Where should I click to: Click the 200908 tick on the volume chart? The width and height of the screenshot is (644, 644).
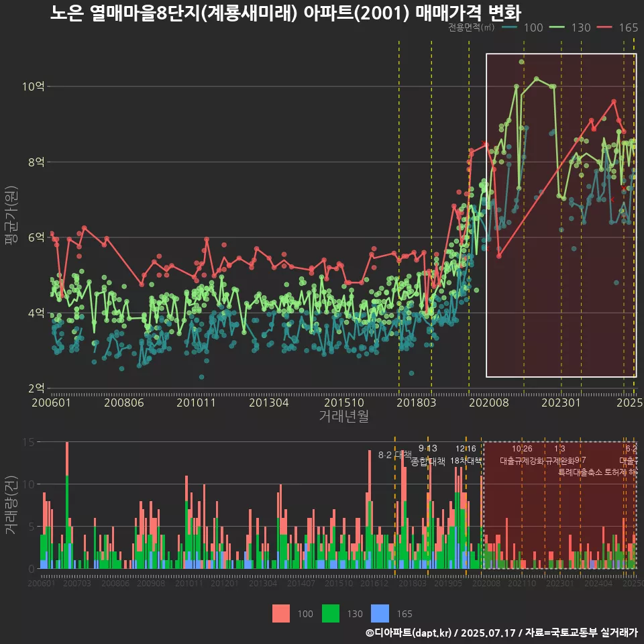(x=151, y=583)
